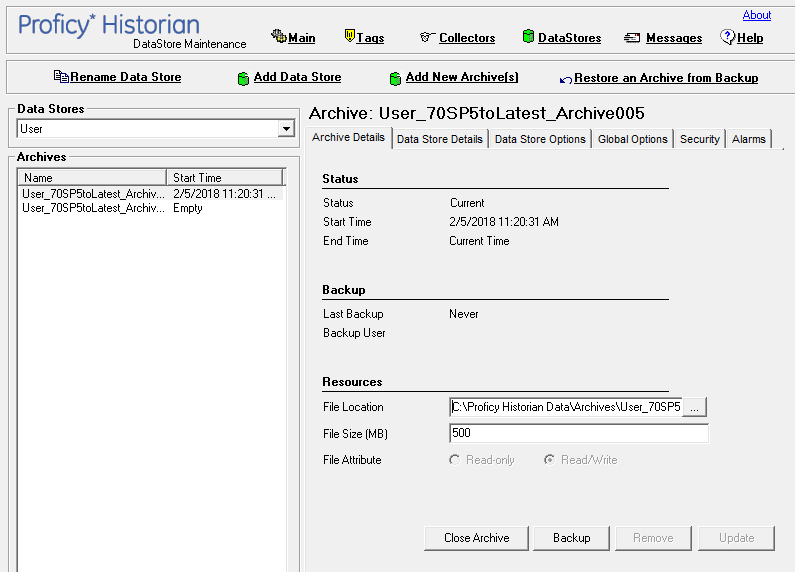Open the Help link
This screenshot has height=572, width=795.
pyautogui.click(x=750, y=38)
